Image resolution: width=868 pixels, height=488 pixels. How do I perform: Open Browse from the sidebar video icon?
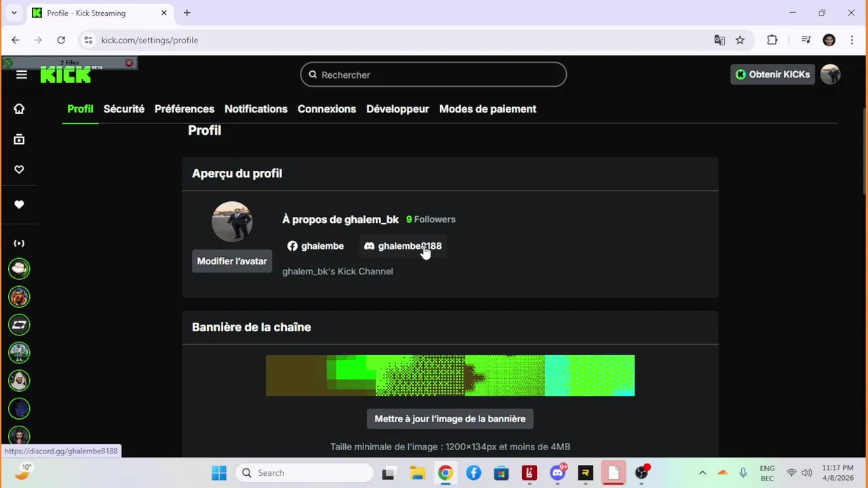19,139
